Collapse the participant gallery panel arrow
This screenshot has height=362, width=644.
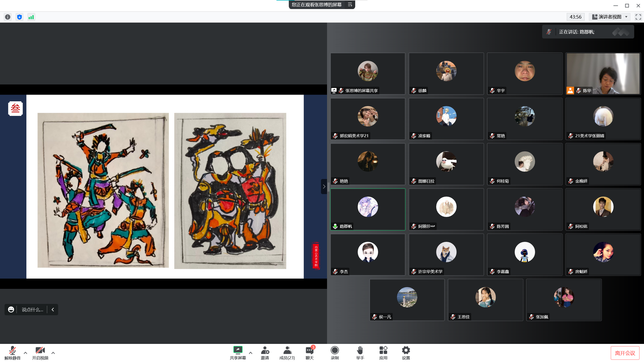coord(324,187)
